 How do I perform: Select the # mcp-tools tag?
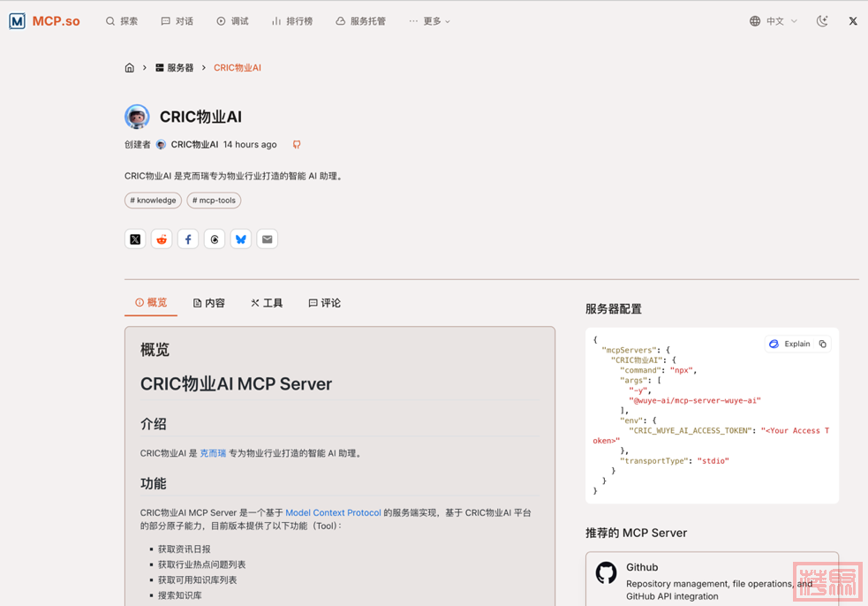coord(214,201)
